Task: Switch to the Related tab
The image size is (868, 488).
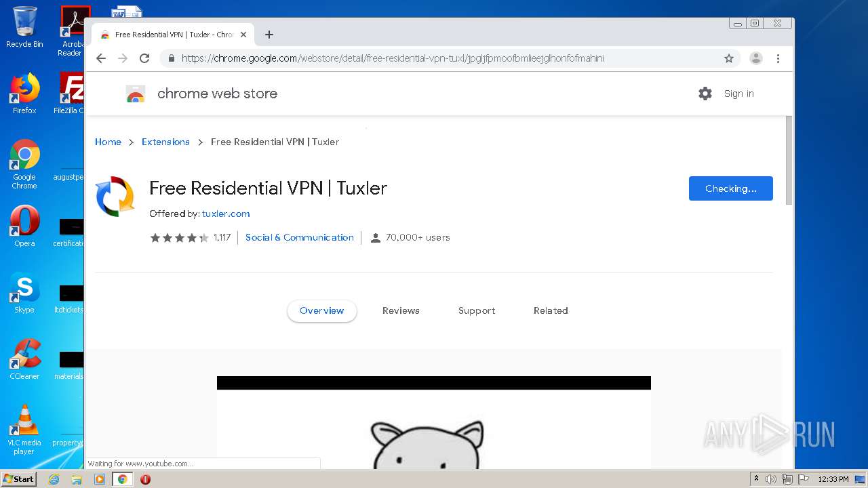Action: [x=551, y=310]
